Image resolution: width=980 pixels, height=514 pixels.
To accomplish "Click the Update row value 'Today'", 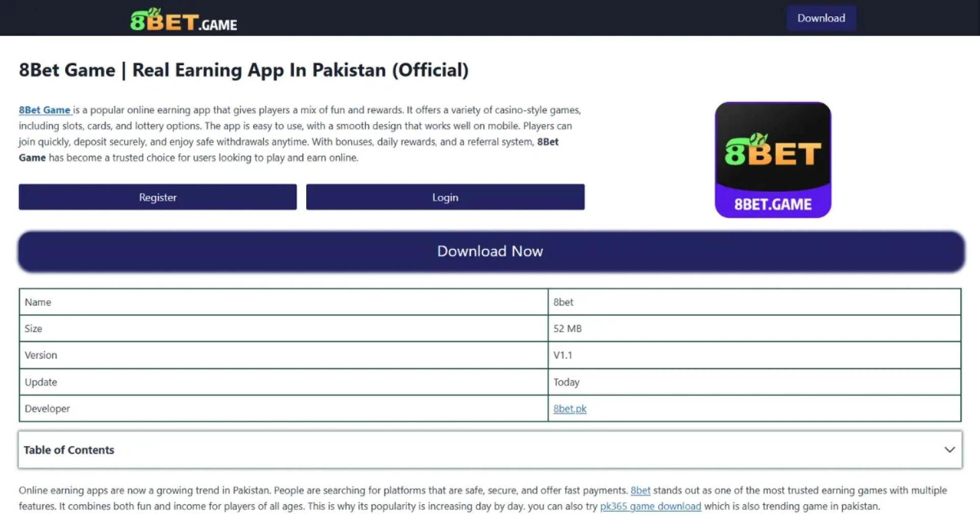I will point(567,382).
